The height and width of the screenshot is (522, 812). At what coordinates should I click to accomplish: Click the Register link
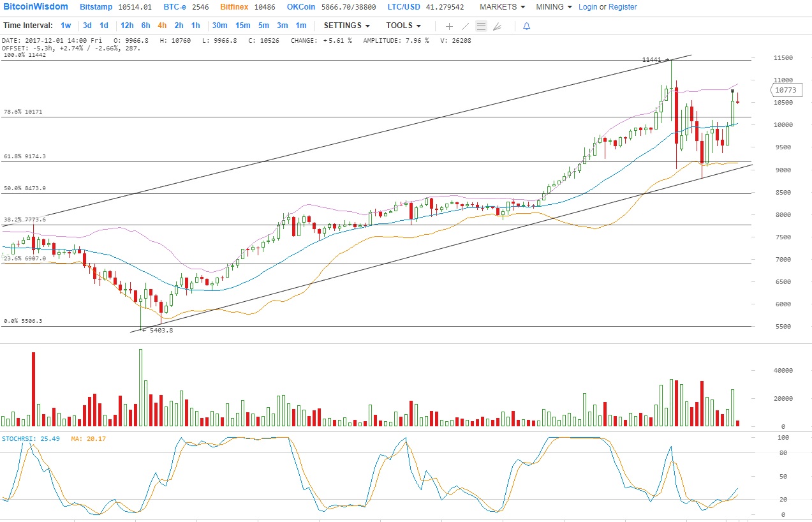click(623, 7)
